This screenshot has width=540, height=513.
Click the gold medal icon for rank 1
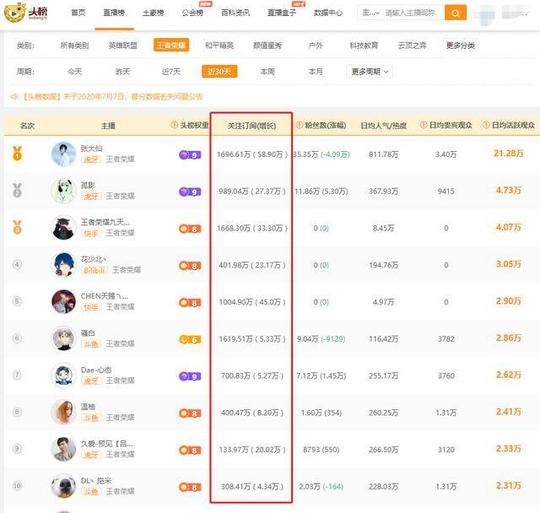coord(17,154)
